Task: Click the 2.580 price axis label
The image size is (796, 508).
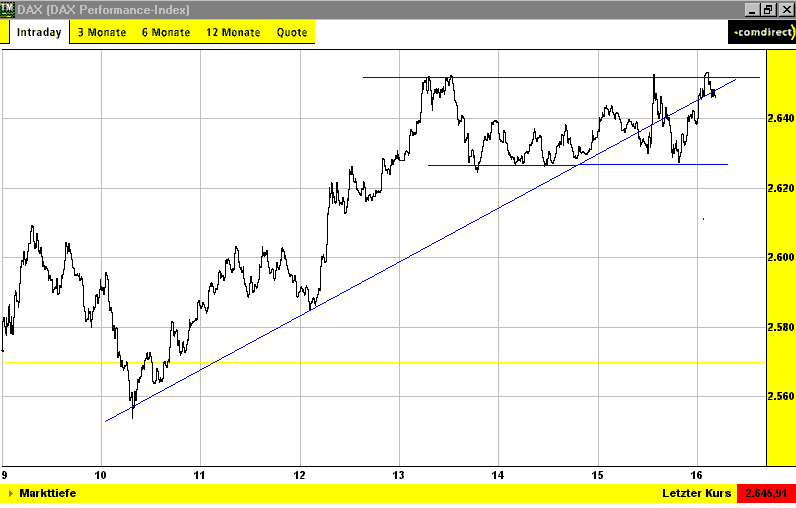Action: (781, 327)
